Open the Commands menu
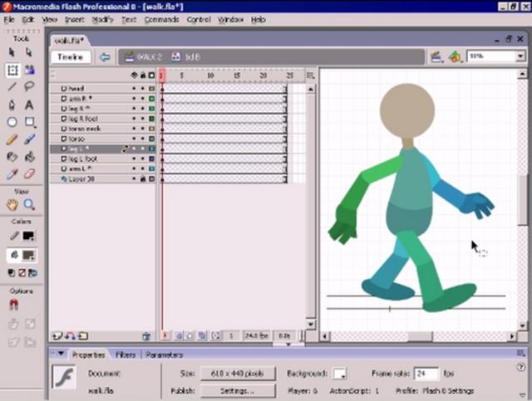The width and height of the screenshot is (532, 401). click(x=161, y=20)
